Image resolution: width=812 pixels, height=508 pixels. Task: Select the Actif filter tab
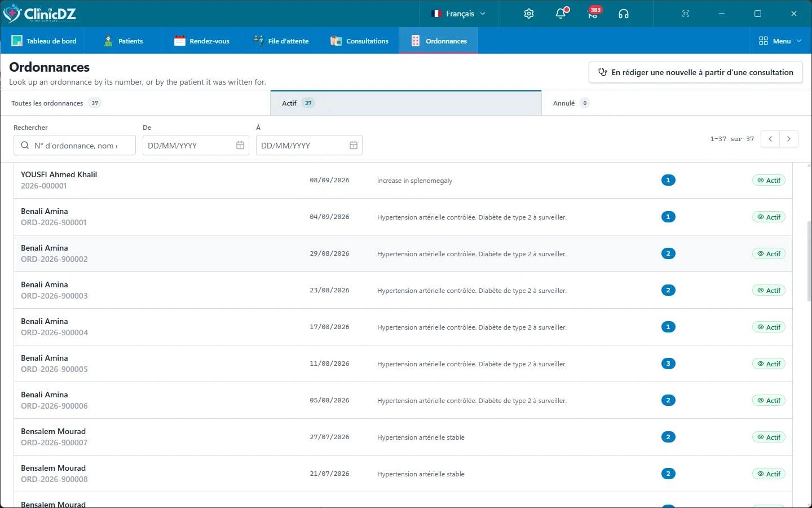(x=406, y=103)
